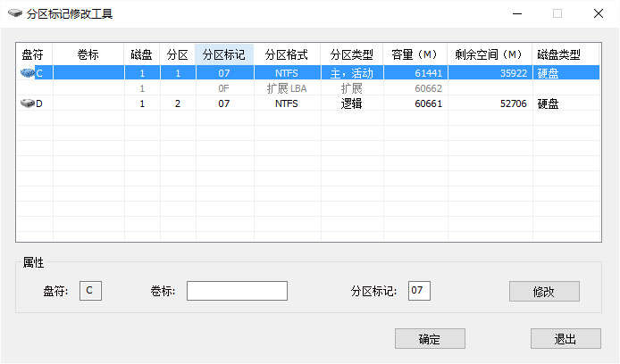
Task: Click the 扩展 partition type cell
Action: 351,88
